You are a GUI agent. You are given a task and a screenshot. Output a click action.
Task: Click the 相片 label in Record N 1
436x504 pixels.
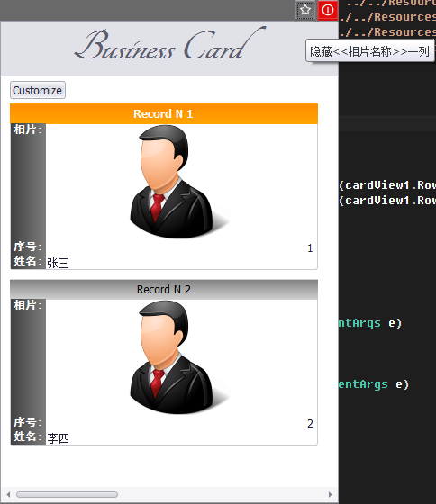[28, 130]
